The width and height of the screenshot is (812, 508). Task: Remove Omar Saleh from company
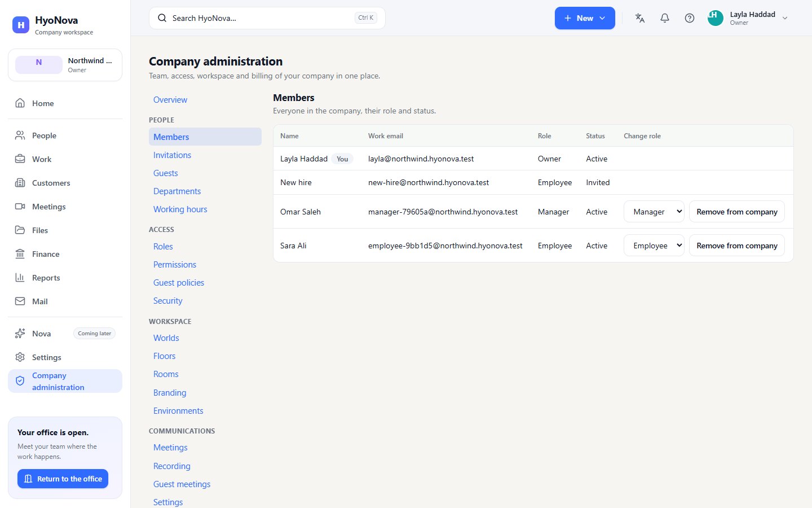click(737, 212)
